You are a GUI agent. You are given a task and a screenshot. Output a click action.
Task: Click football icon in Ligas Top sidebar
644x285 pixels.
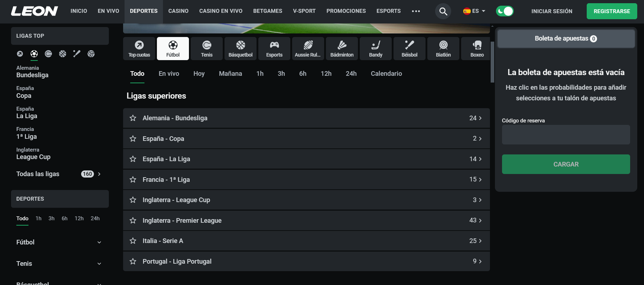click(x=34, y=54)
